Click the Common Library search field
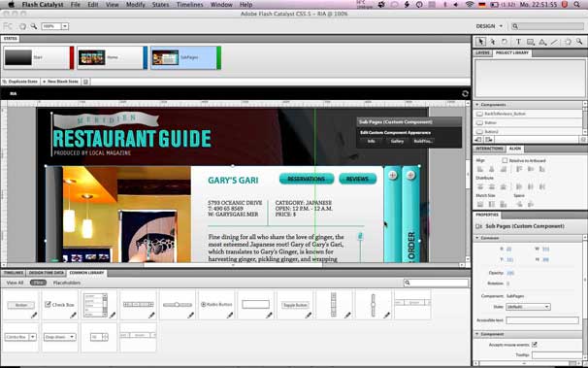Viewport: 588px width, 368px height. [x=436, y=283]
